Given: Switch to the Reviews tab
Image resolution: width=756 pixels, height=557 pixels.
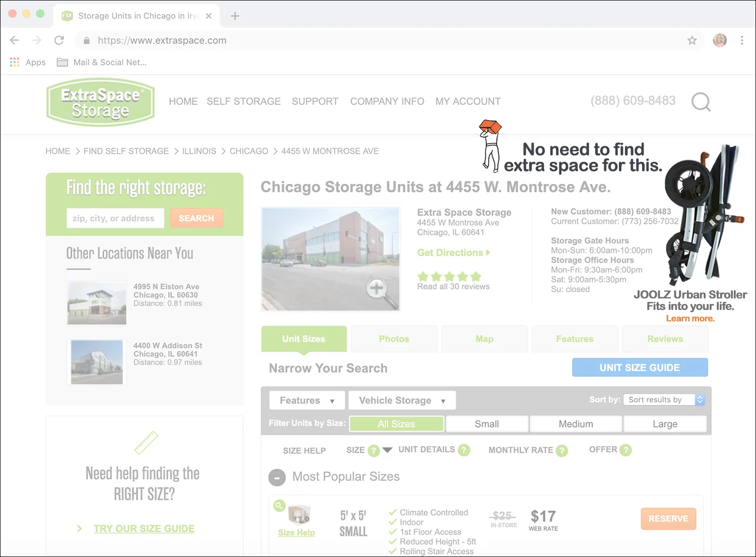Looking at the screenshot, I should [665, 339].
